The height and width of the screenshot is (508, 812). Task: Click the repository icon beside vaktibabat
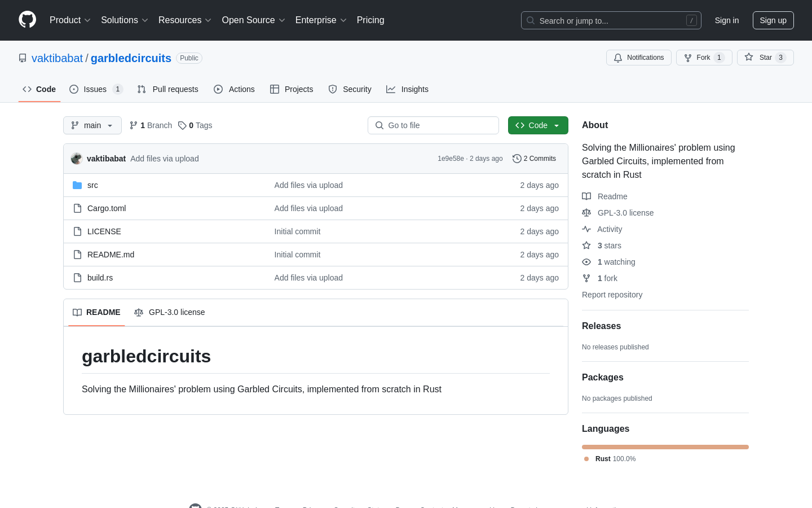(23, 58)
